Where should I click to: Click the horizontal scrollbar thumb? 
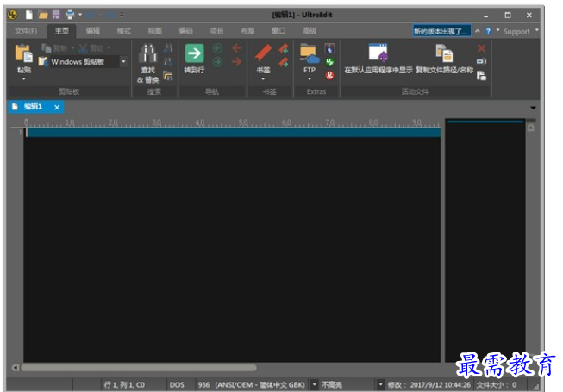139,368
